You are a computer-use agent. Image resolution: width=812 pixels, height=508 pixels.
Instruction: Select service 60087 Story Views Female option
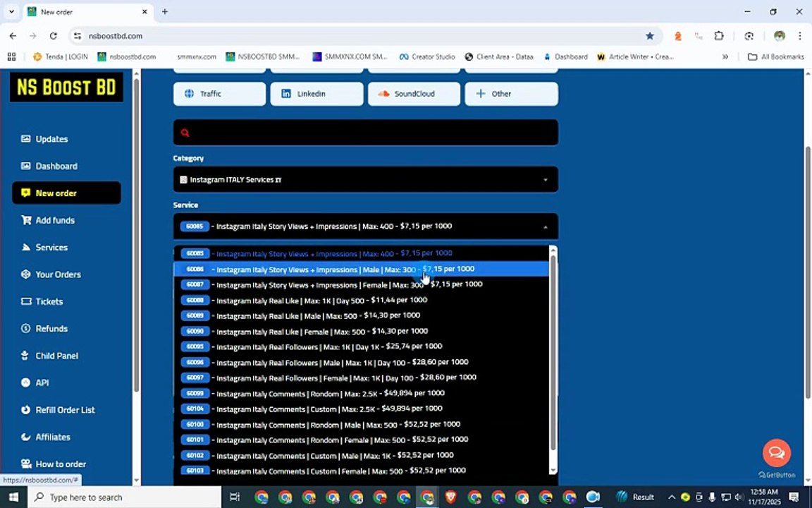coord(361,284)
